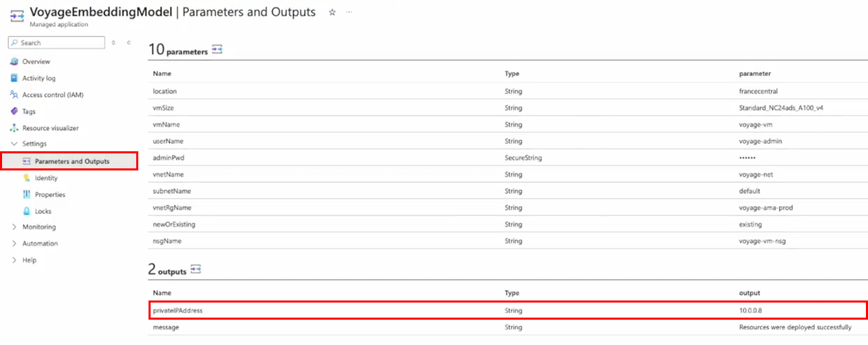Click the VoyageEmbeddingModel page title

coord(103,12)
